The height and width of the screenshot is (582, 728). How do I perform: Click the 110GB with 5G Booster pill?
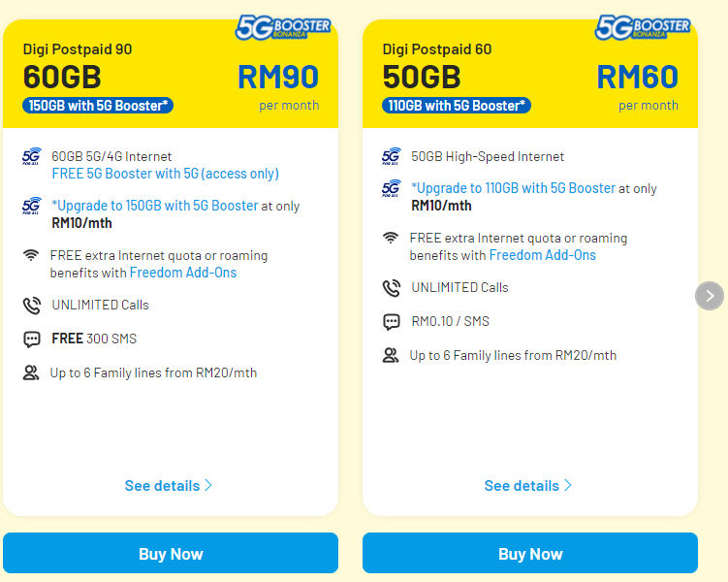click(x=457, y=106)
